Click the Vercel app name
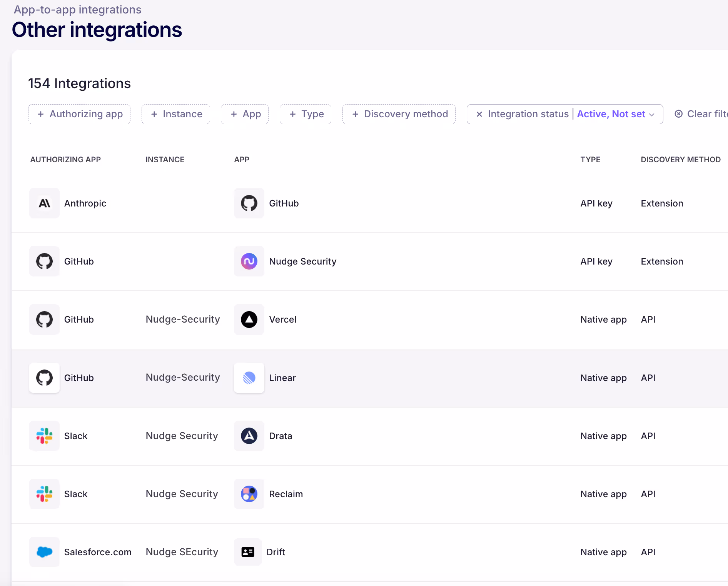 (x=283, y=320)
